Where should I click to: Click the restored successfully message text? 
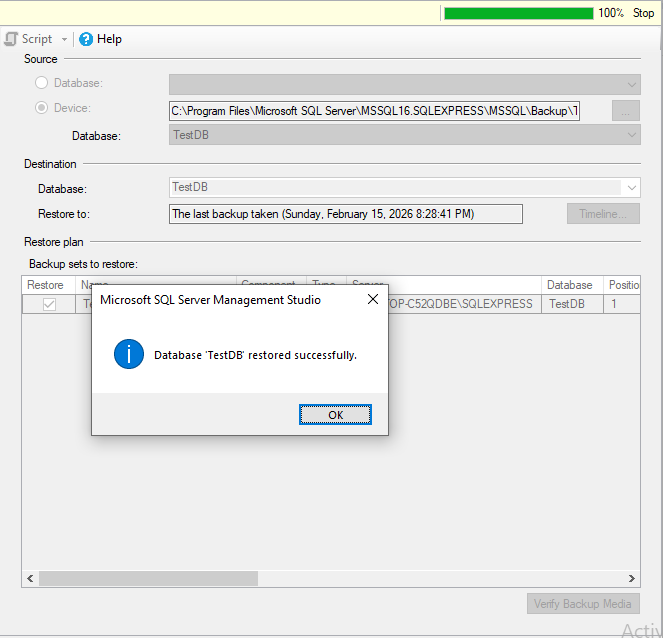pos(255,355)
